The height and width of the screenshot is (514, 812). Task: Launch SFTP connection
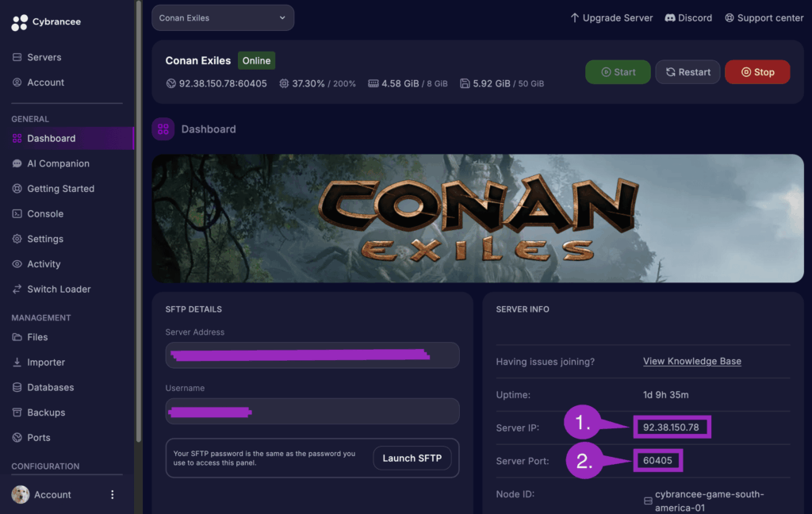(412, 458)
